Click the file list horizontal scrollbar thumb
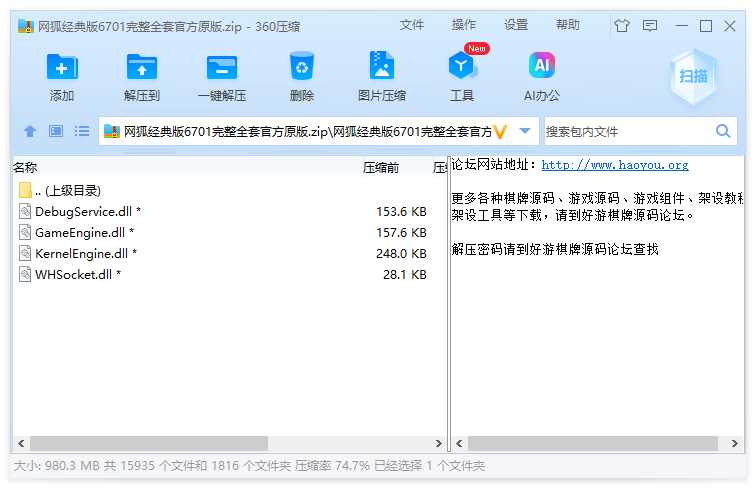Screen dimensions: 756x488 (149, 443)
